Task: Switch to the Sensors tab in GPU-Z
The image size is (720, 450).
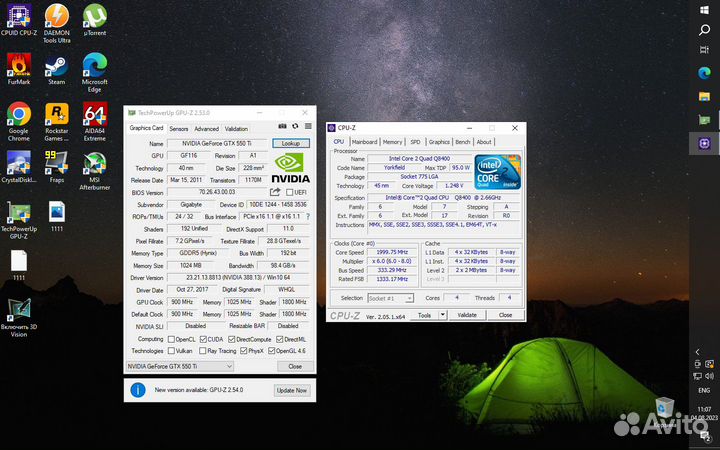Action: pos(179,129)
